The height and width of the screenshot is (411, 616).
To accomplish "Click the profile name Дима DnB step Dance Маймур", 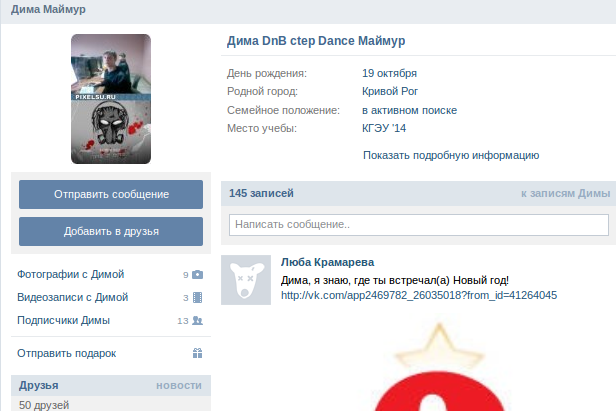I will (x=316, y=41).
